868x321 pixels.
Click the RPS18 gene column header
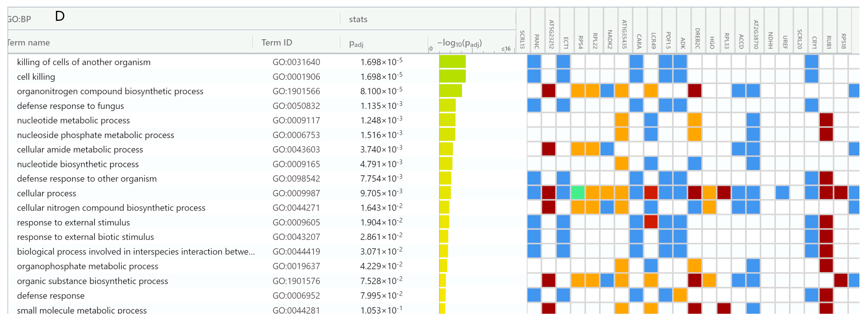[x=843, y=41]
